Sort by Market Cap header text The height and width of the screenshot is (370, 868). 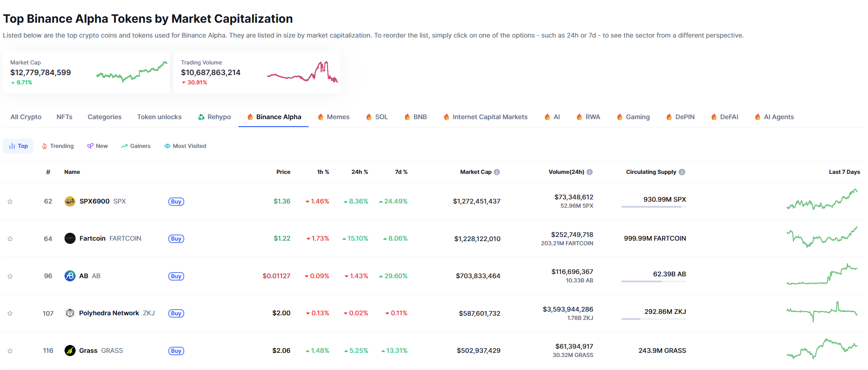(x=476, y=172)
